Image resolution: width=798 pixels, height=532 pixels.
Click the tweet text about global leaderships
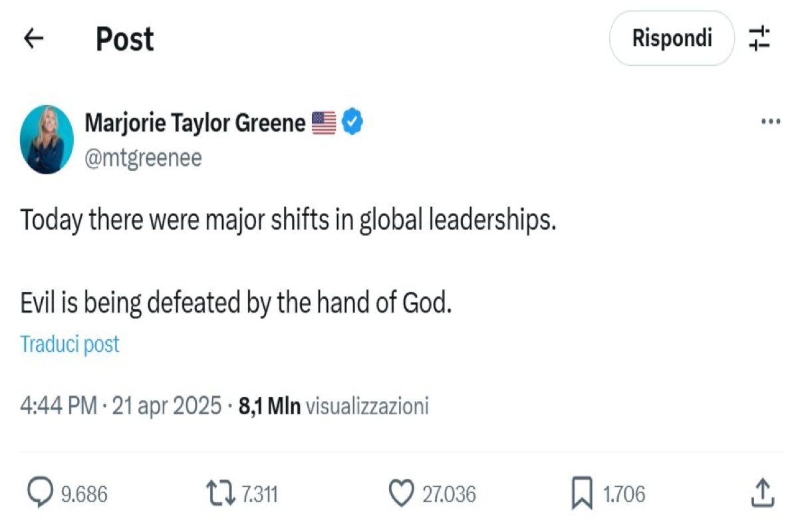(x=287, y=221)
